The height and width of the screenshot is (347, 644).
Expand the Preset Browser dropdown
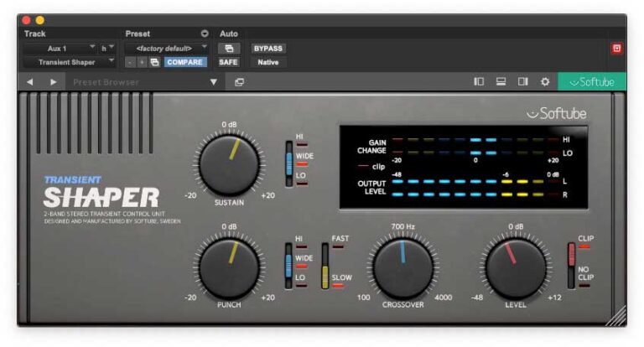click(214, 82)
